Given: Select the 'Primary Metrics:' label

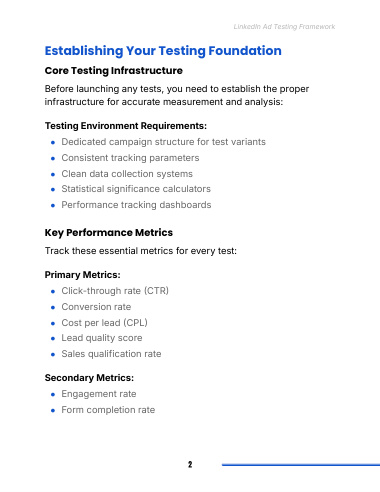Looking at the screenshot, I should (x=82, y=275).
